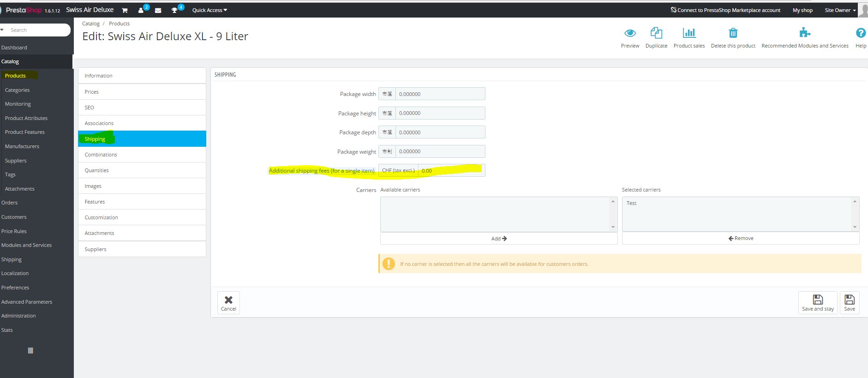
Task: Switch to the SEO tab
Action: [142, 108]
